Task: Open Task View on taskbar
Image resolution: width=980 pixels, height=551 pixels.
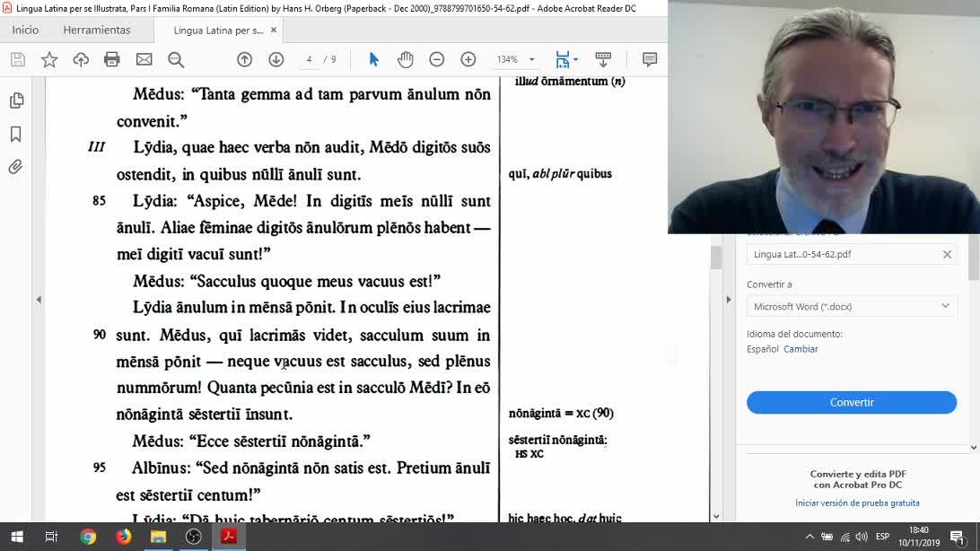Action: 51,537
